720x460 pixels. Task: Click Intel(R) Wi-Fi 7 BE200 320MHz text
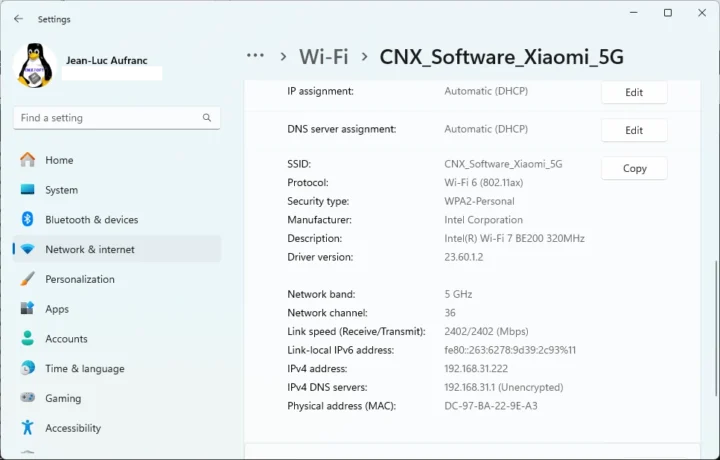514,238
